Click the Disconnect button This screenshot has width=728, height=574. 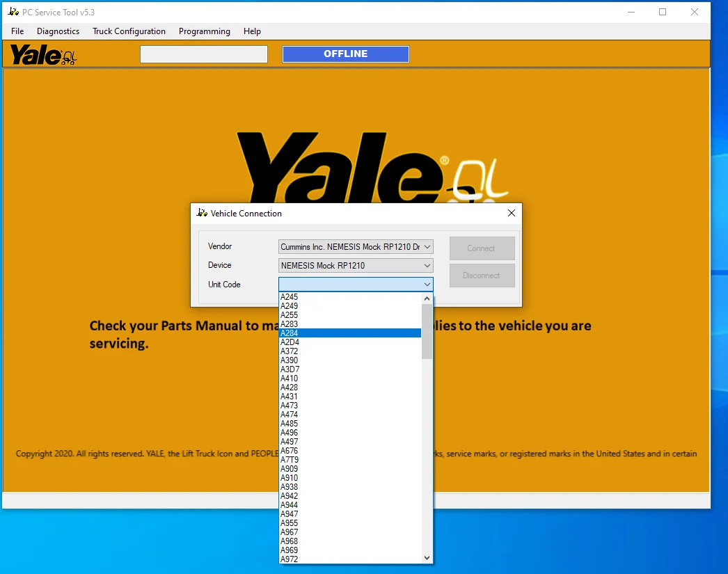coord(482,276)
